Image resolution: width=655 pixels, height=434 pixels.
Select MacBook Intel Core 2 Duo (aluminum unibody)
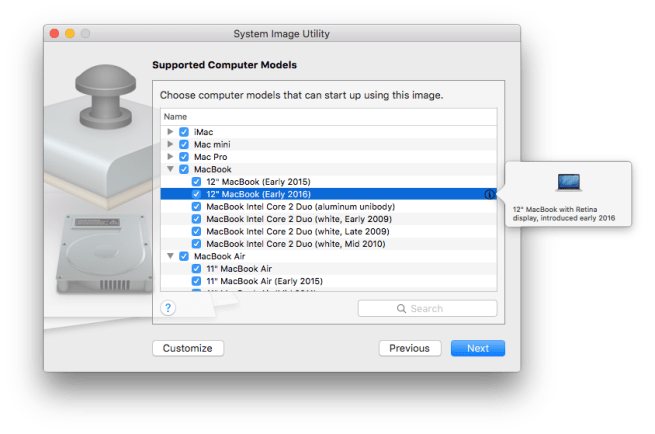point(301,207)
